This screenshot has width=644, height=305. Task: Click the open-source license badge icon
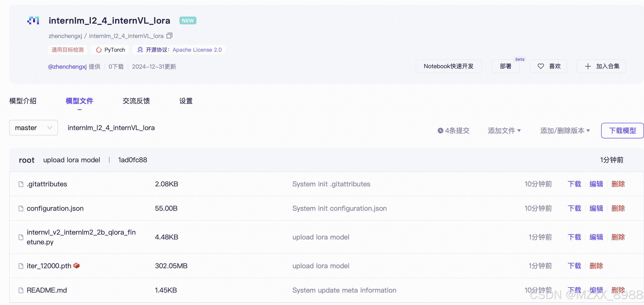click(x=140, y=49)
